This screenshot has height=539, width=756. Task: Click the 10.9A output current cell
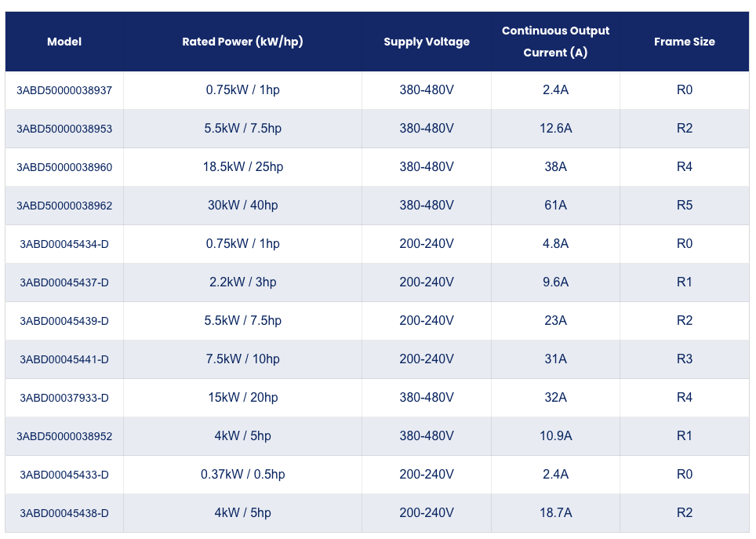[x=555, y=435]
